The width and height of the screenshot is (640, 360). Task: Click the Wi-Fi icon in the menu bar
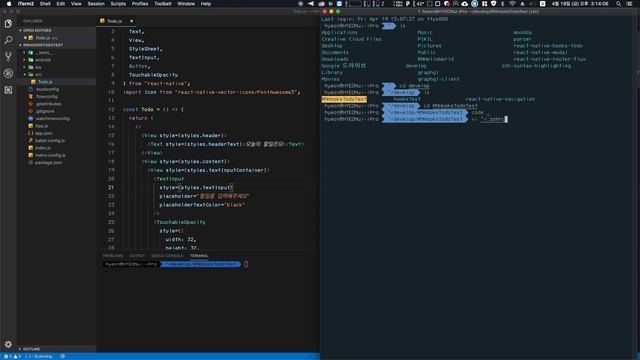pos(512,4)
